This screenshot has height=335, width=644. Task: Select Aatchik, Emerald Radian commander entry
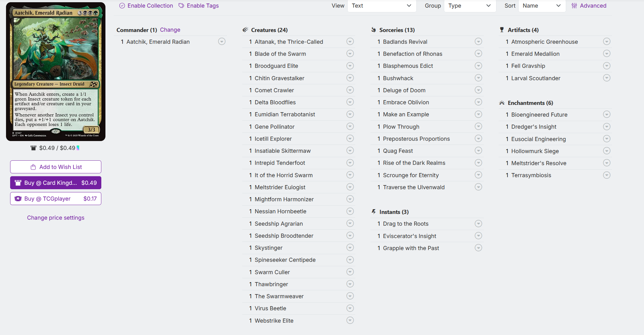click(x=158, y=42)
